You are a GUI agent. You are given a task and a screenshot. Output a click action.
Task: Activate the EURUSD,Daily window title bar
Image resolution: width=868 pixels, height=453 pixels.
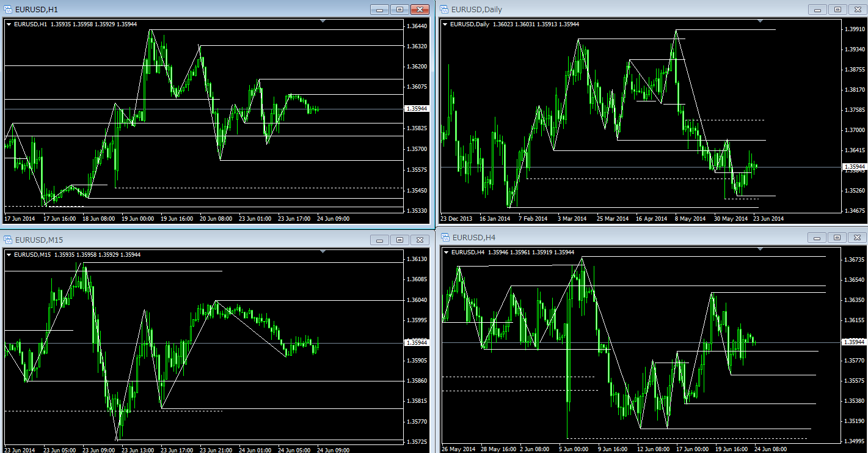coord(611,9)
